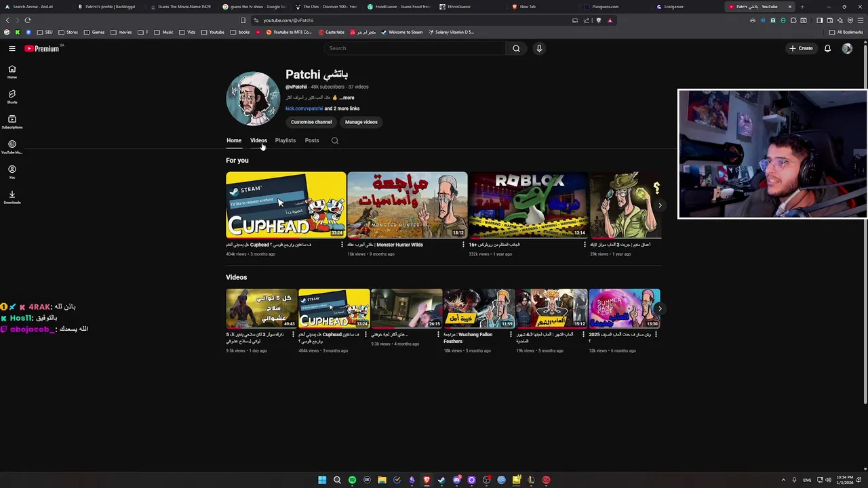Click the YouTube search input field
868x488 pixels.
pos(414,48)
